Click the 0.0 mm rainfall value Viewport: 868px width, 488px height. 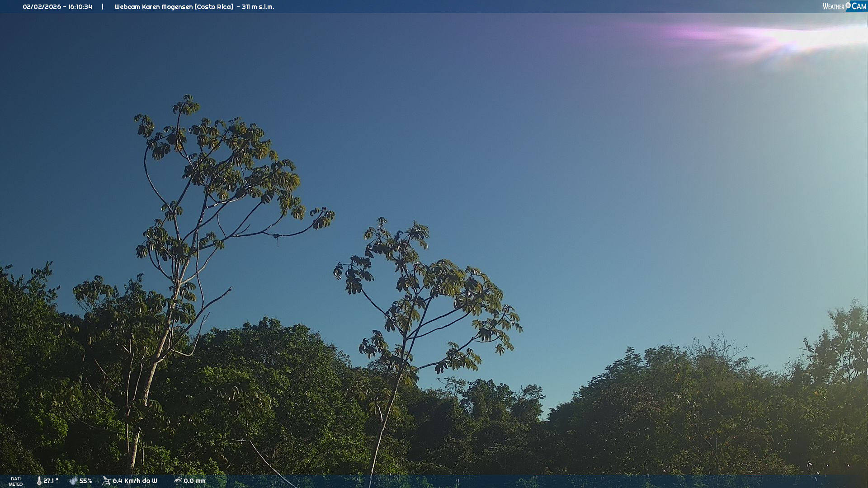click(x=194, y=481)
